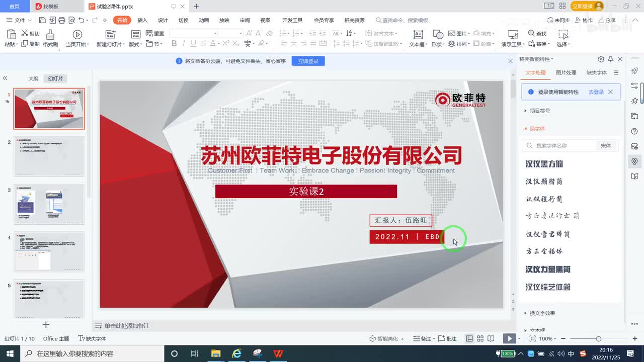Toggle normal view button in status bar
The height and width of the screenshot is (362, 644).
pyautogui.click(x=469, y=338)
